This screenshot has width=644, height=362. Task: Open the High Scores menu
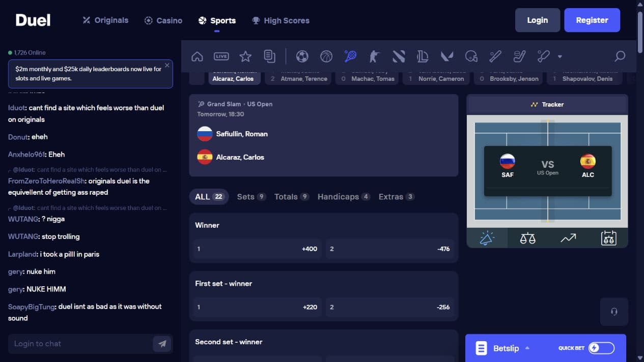pos(281,20)
